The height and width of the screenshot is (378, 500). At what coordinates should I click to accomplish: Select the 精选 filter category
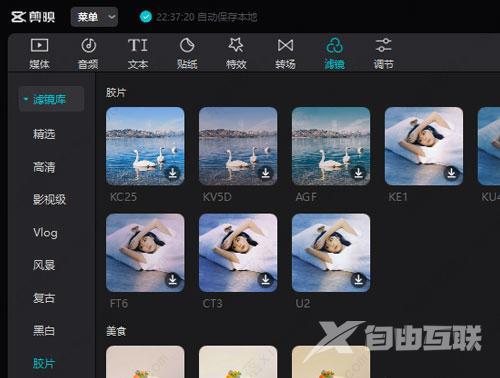coord(44,134)
